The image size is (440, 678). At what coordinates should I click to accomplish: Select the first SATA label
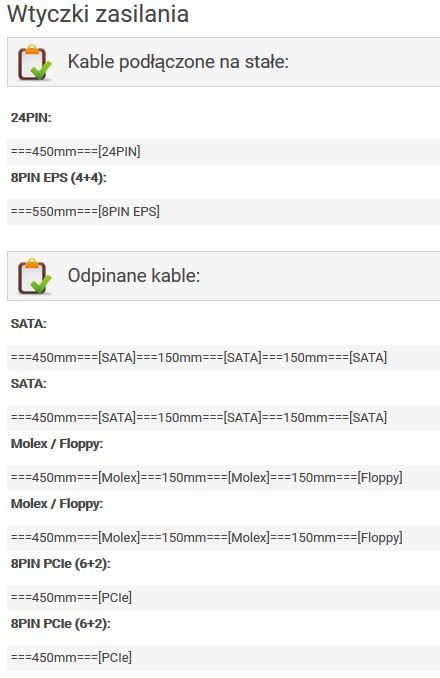click(x=29, y=324)
